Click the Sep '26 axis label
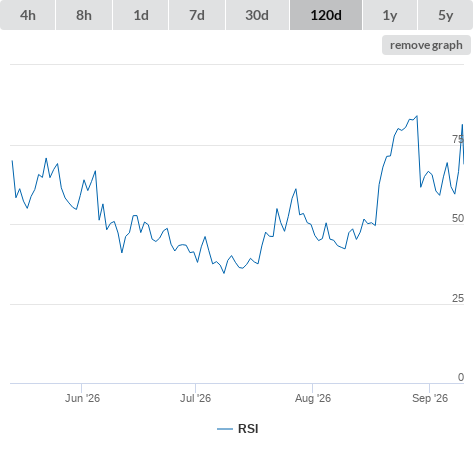The image size is (474, 455). click(x=430, y=398)
